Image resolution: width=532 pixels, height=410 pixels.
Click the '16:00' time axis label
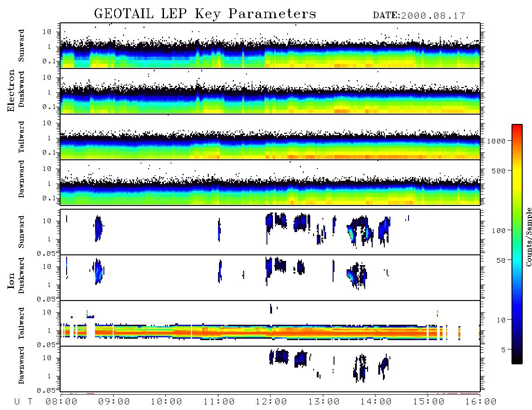(x=481, y=402)
